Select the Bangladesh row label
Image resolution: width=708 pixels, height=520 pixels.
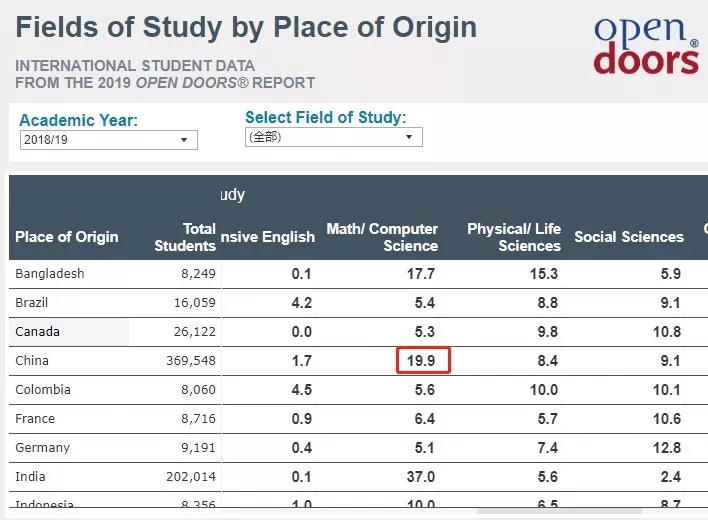[50, 274]
